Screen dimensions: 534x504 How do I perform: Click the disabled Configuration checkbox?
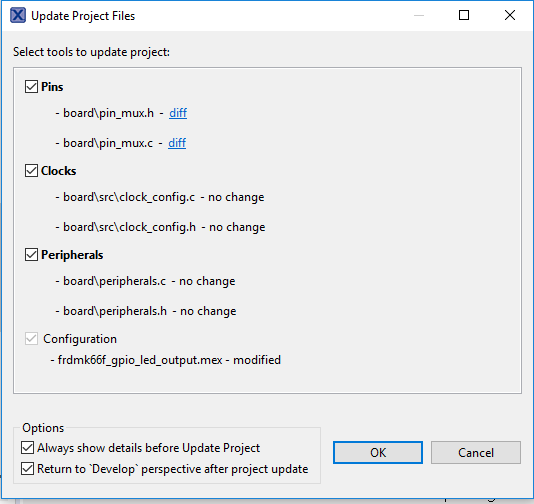click(31, 339)
